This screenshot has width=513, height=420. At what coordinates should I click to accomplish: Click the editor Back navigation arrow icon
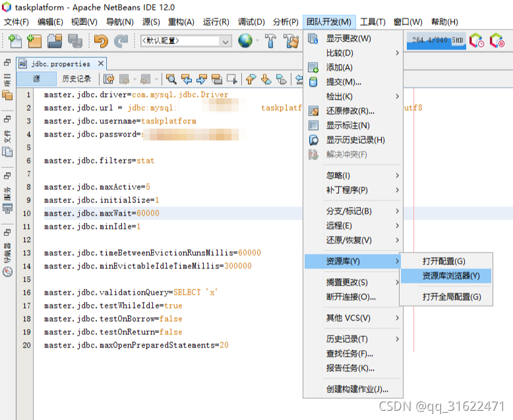click(x=125, y=79)
